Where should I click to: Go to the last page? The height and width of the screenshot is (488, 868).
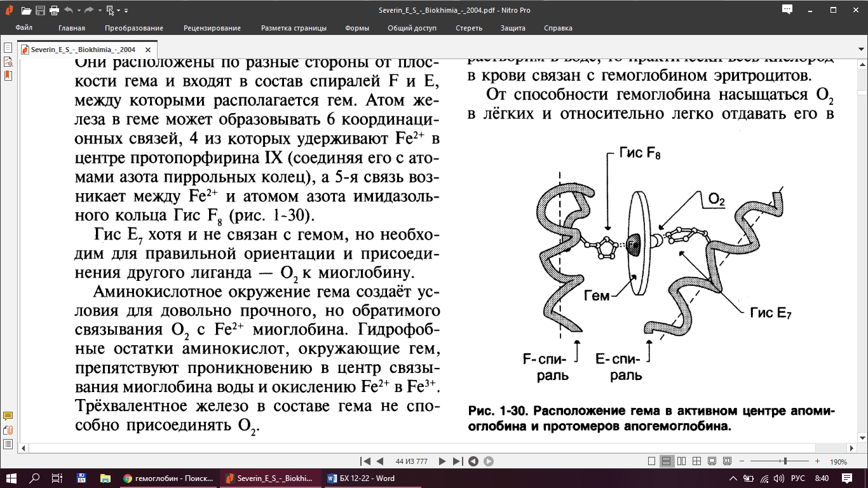pyautogui.click(x=458, y=461)
